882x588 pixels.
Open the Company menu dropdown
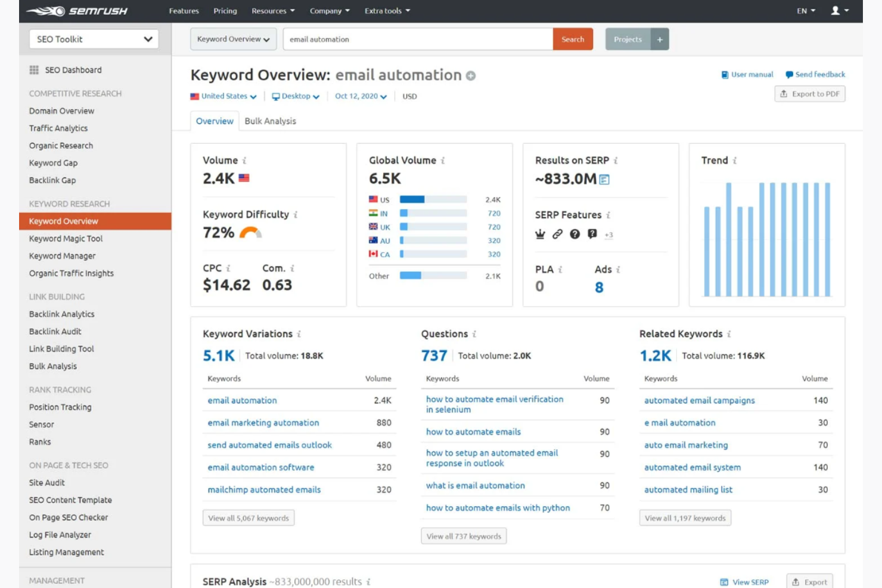point(330,11)
